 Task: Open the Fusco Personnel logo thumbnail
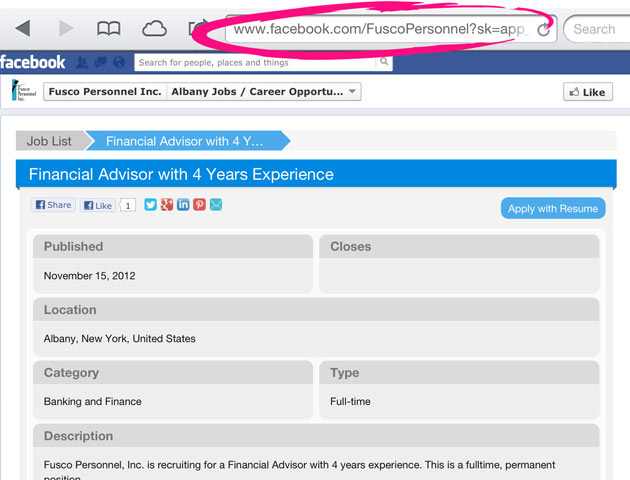point(24,90)
